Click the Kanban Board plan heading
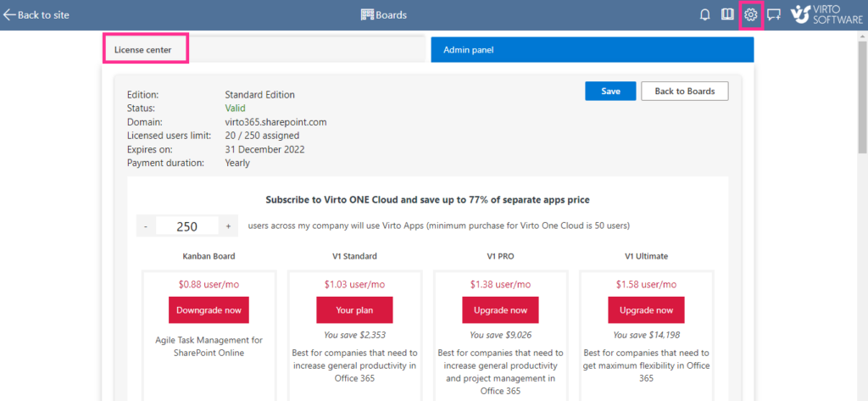The width and height of the screenshot is (868, 401). coord(209,256)
